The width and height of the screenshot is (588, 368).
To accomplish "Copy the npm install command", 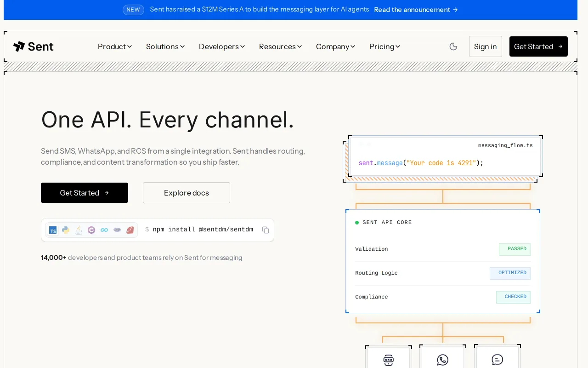I will (266, 230).
